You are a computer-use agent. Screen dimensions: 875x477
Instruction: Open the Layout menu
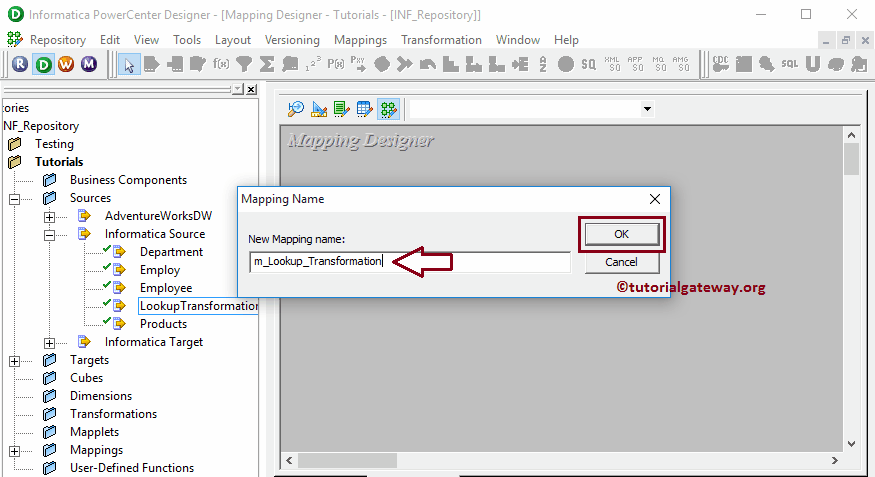233,40
